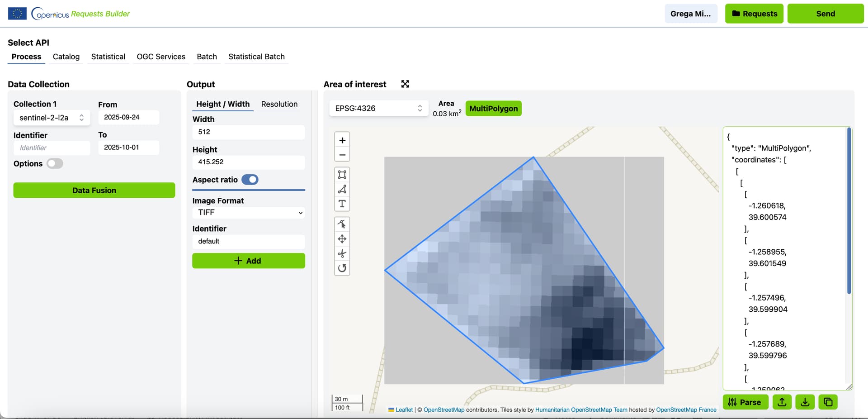Open the sentinel-2-l2a collection dropdown
This screenshot has height=419, width=868.
click(x=52, y=118)
